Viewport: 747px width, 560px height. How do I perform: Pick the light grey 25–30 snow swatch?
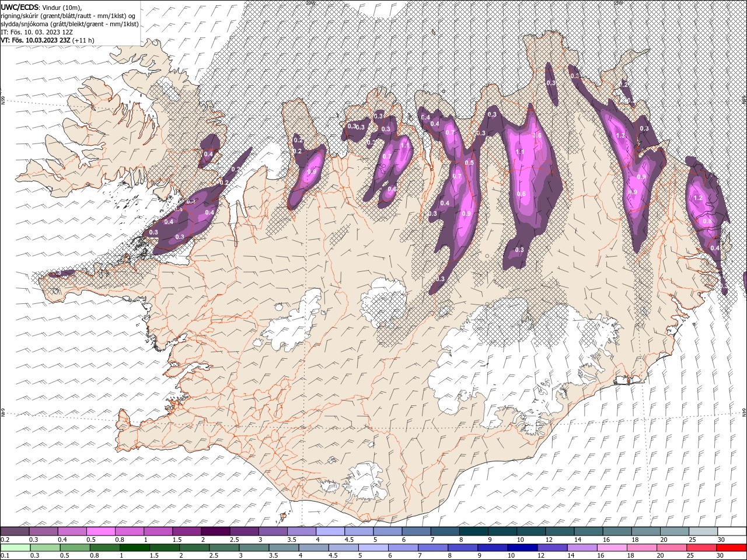[x=703, y=531]
